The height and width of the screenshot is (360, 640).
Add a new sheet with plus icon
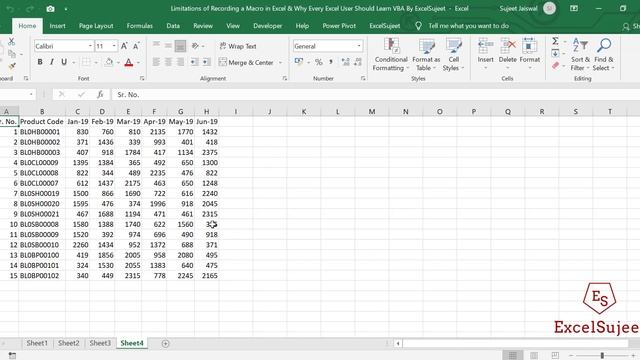coord(165,344)
